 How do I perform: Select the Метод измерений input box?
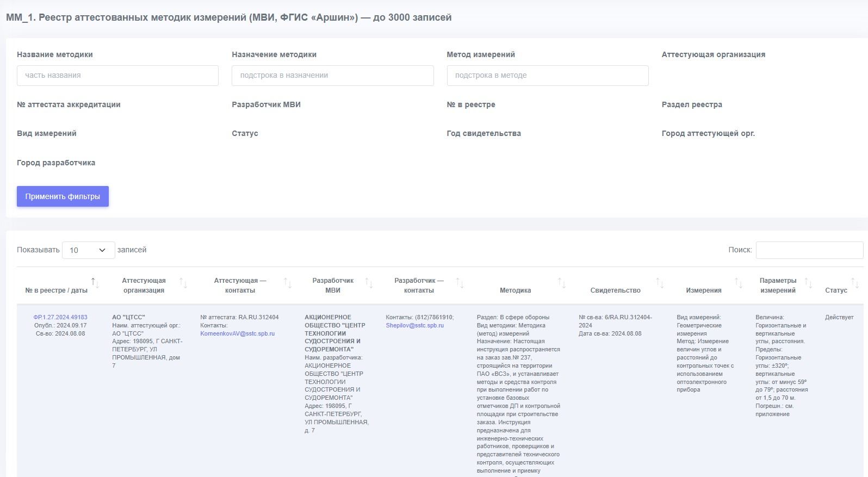(547, 76)
